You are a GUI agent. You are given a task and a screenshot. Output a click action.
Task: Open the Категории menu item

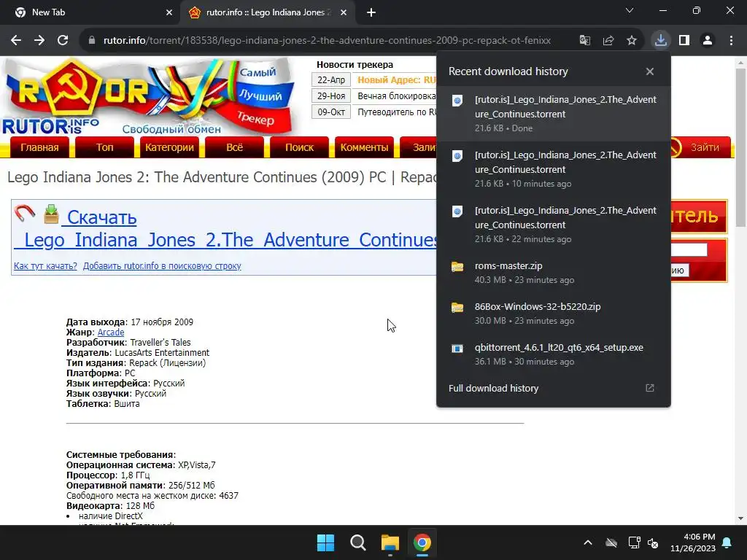[x=169, y=147]
